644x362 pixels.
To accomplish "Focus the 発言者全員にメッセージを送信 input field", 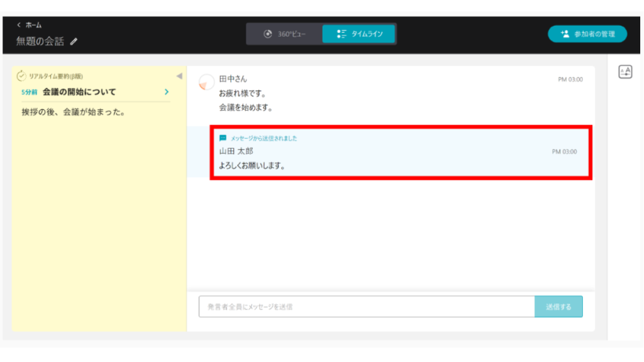I will point(367,307).
